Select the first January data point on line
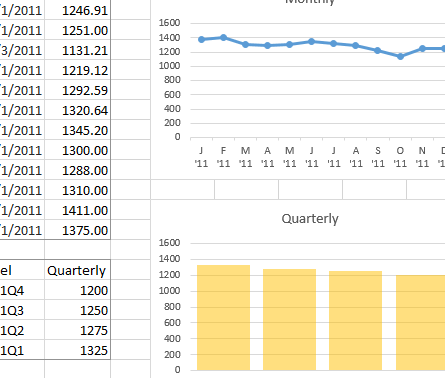The image size is (445, 378). point(201,40)
